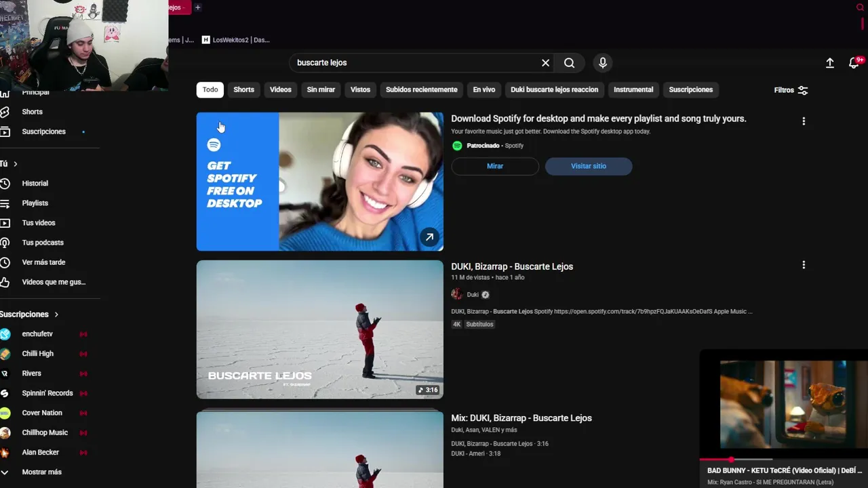
Task: Seek on the miniplayer progress bar
Action: pos(784,460)
